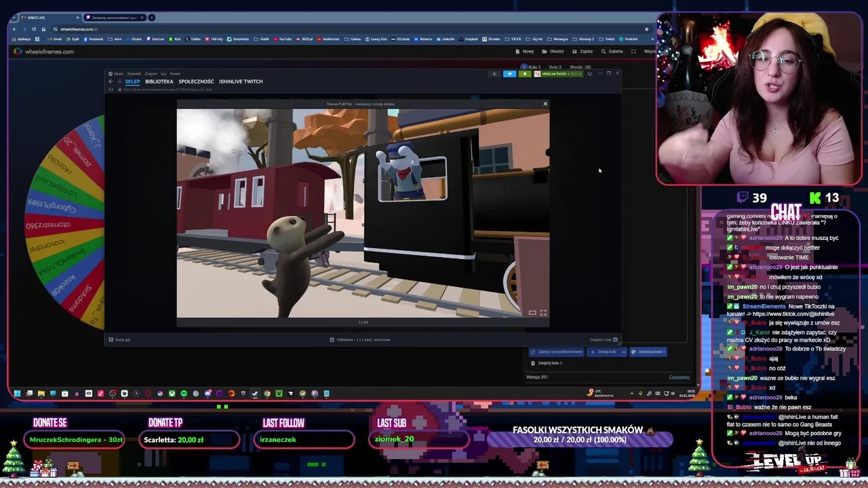
Task: Click Zapisz in the wheelofnames toolbar
Action: pos(583,52)
